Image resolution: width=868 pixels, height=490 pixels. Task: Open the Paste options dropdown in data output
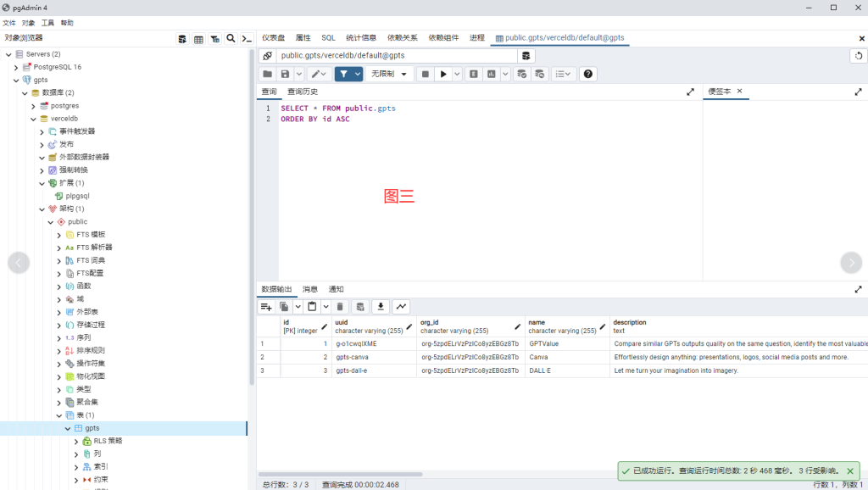point(326,307)
